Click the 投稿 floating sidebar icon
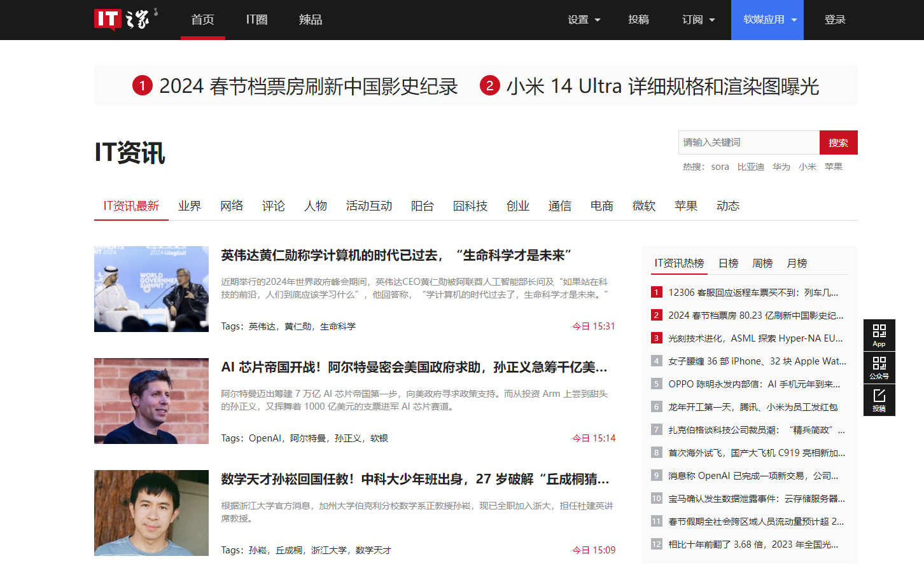The width and height of the screenshot is (924, 575). [879, 400]
